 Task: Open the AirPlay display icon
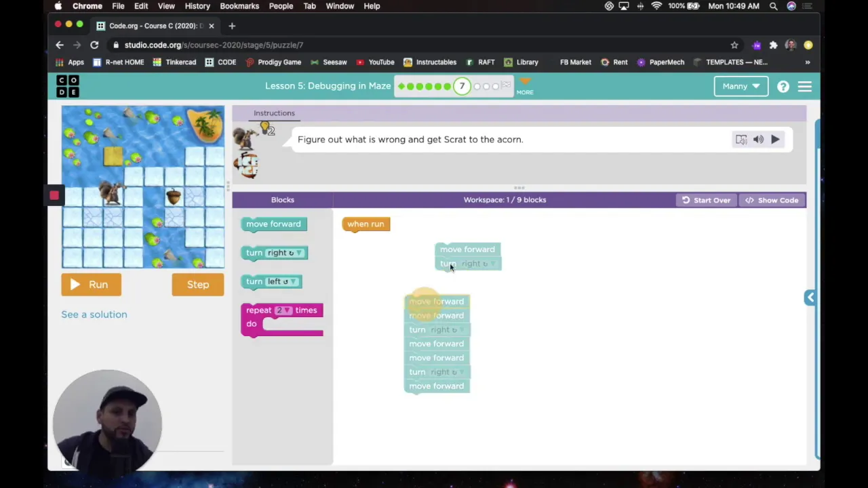click(624, 6)
